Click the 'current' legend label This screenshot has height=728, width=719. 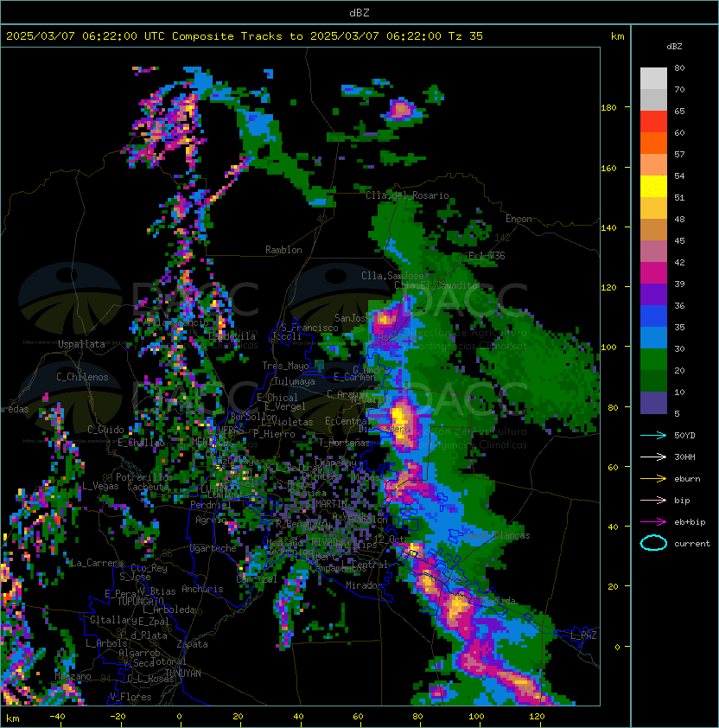(x=692, y=544)
